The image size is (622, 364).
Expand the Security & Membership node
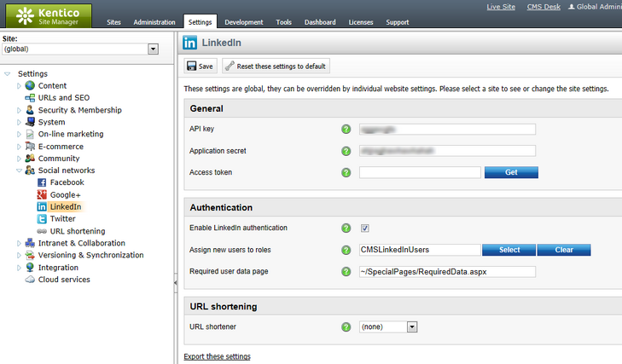pos(19,110)
